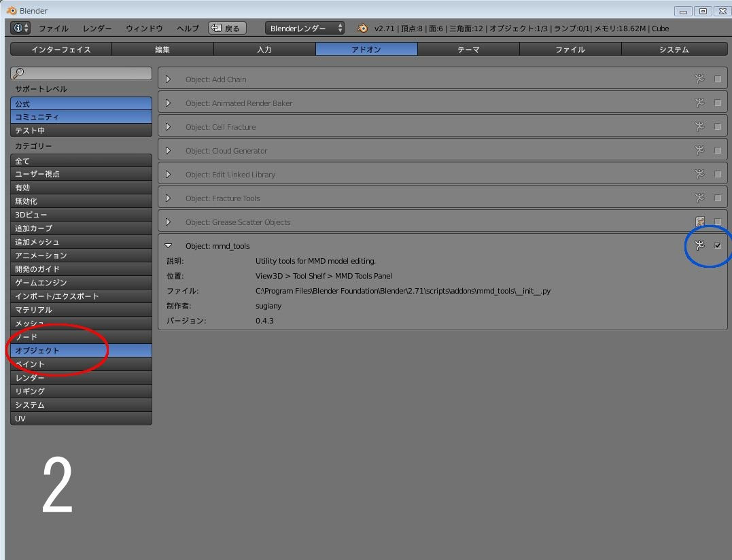Select the 開発のガイド category
This screenshot has height=560, width=732.
click(x=82, y=269)
